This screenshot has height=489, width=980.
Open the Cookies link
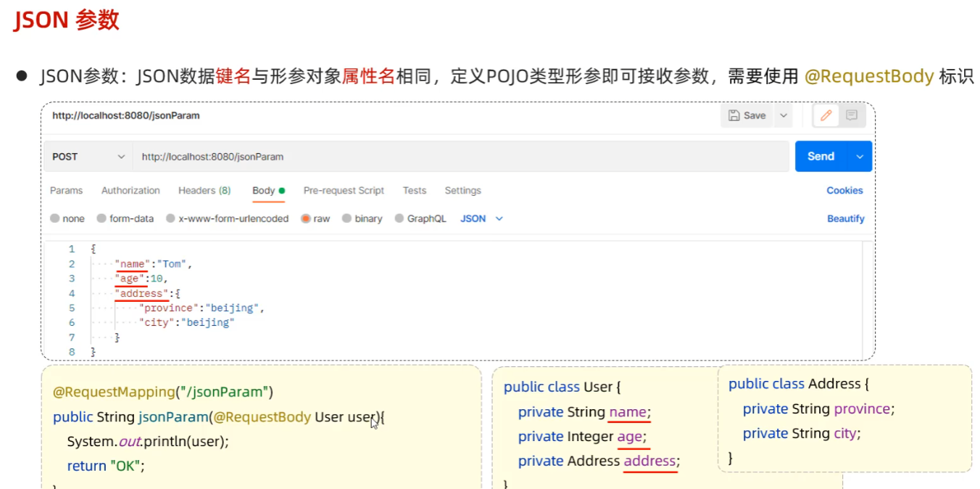[x=844, y=190]
